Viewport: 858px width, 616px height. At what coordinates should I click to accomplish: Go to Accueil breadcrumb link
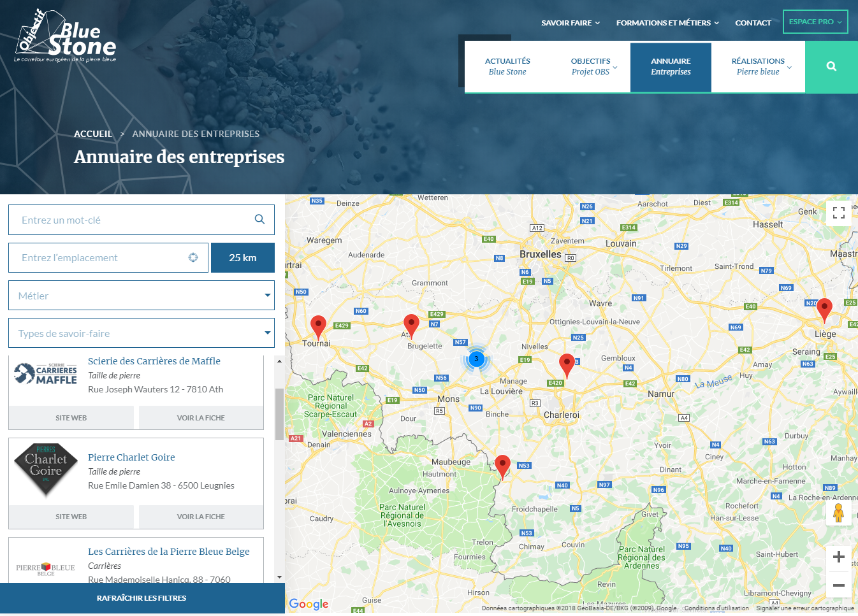(x=93, y=134)
